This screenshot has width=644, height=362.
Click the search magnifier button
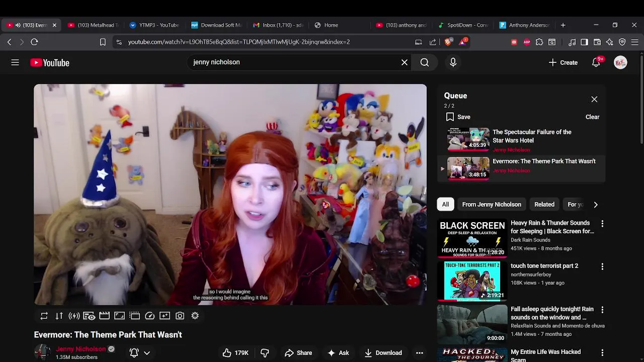tap(425, 62)
